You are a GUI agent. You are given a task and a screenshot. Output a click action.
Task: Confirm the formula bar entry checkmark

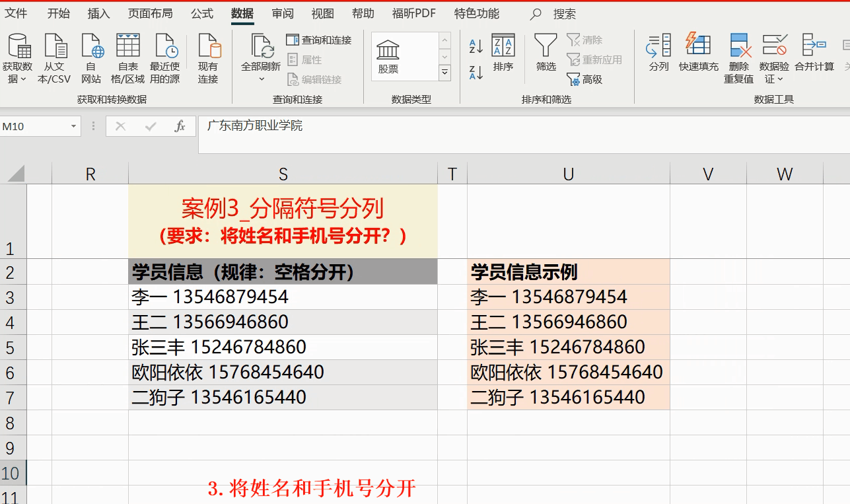coord(151,126)
